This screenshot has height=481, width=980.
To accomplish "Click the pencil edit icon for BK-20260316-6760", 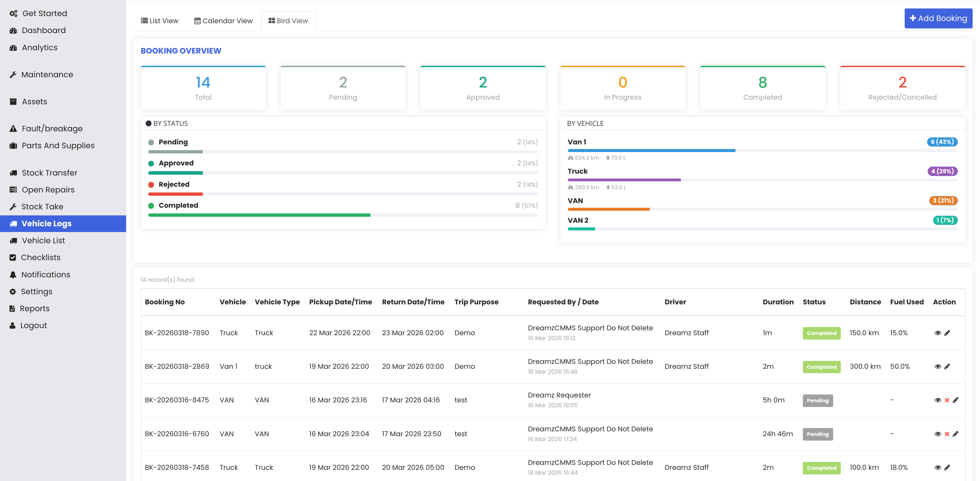I will [956, 434].
